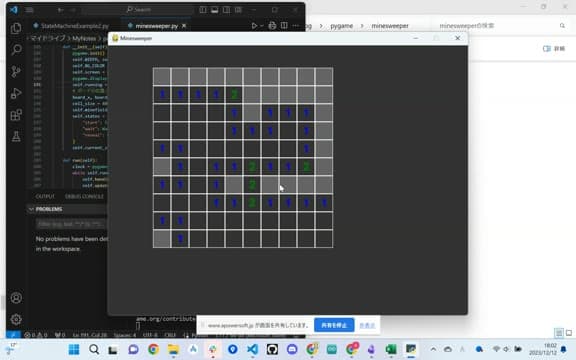Show hidden system tray icons
The height and width of the screenshot is (360, 576).
click(433, 349)
